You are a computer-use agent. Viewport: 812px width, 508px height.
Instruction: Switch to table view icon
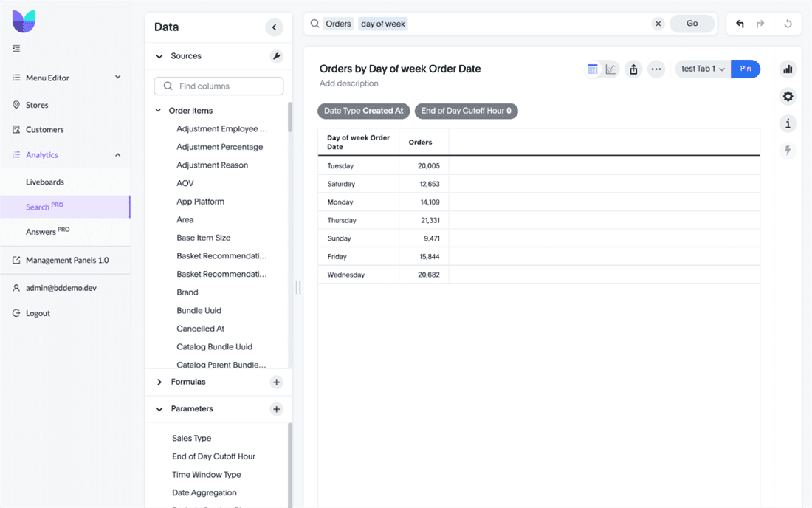pos(593,69)
